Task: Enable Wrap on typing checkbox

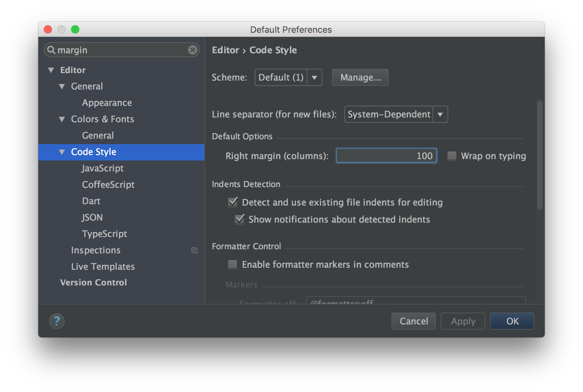Action: point(452,156)
